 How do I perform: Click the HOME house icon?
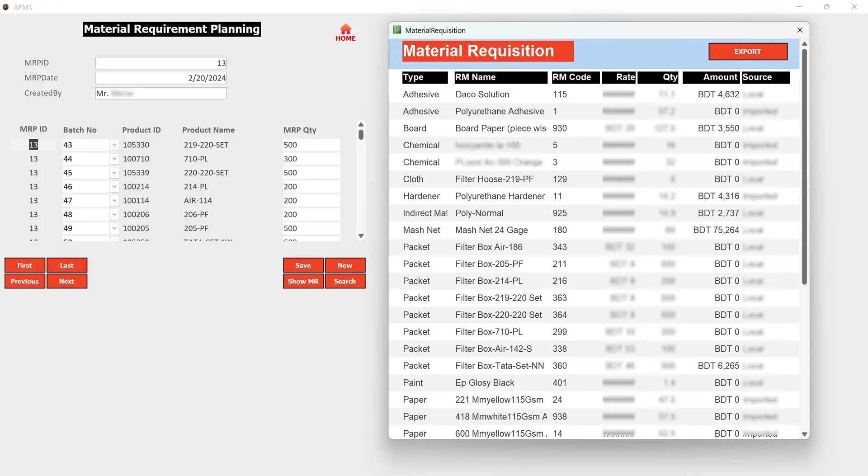pos(345,30)
